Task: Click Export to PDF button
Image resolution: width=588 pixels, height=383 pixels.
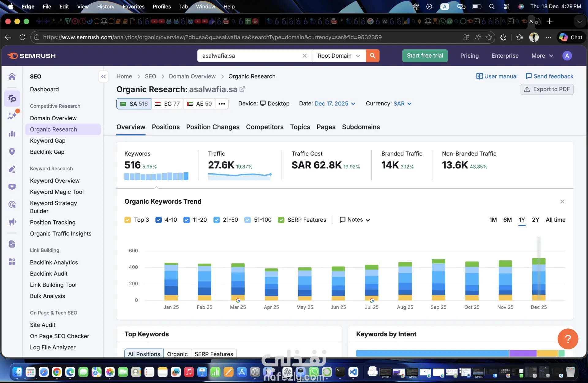Action: (x=547, y=89)
